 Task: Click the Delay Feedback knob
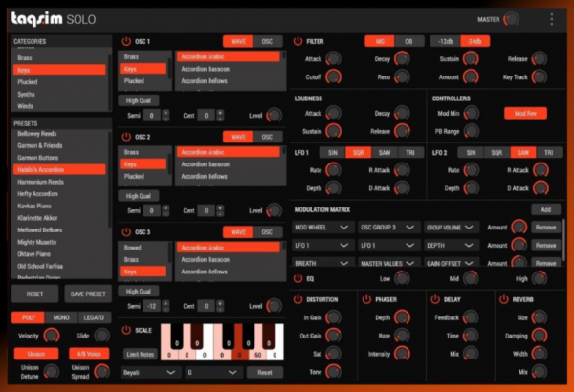471,317
